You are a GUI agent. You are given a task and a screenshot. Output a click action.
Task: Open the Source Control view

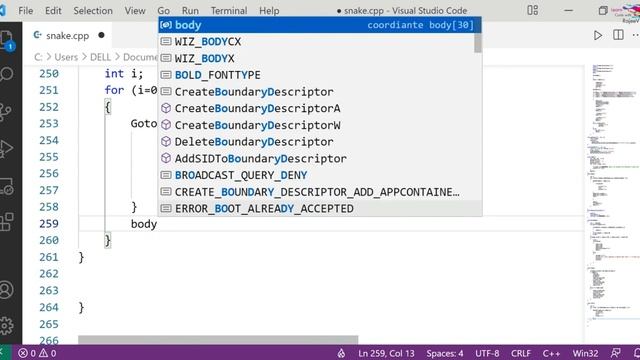click(x=6, y=111)
